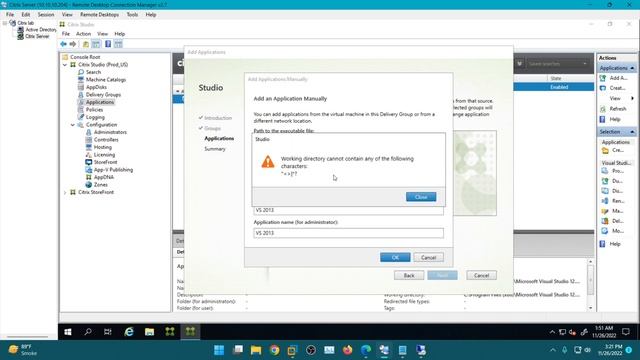Open the Remote Desktops menu
This screenshot has height=360, width=640.
(99, 15)
